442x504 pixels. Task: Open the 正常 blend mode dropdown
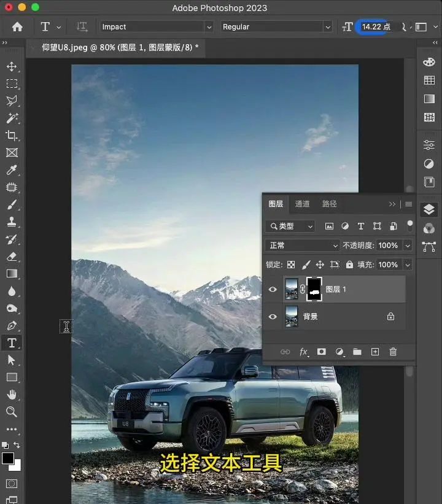click(302, 246)
